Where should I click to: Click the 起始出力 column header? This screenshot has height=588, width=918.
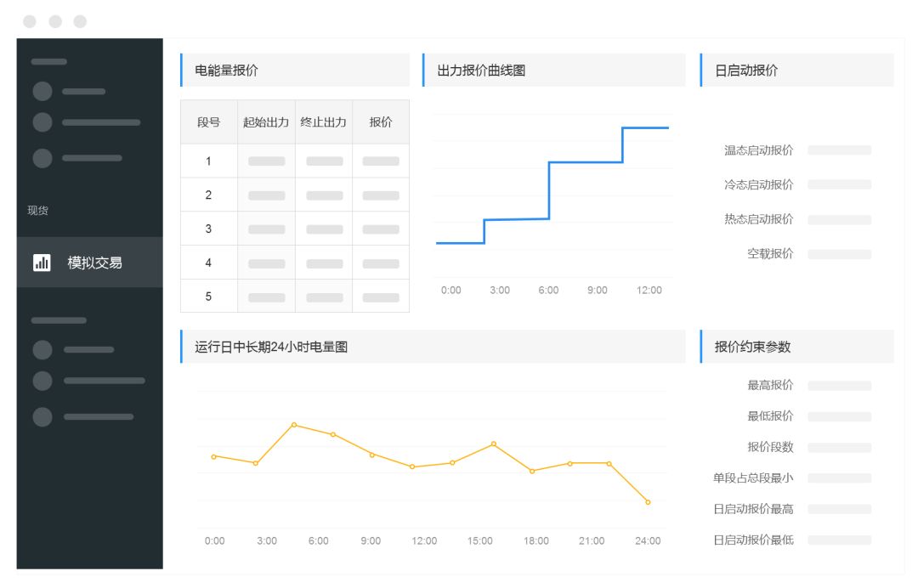[266, 122]
